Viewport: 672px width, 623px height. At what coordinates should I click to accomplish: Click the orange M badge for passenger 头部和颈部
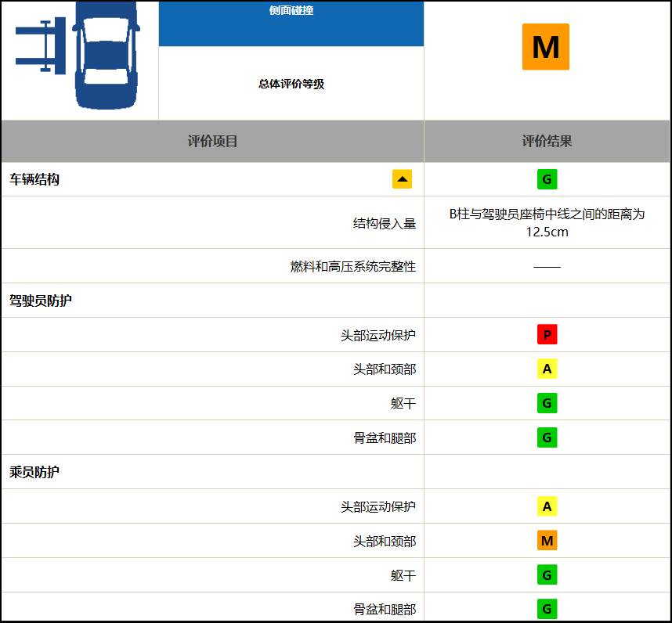click(547, 541)
